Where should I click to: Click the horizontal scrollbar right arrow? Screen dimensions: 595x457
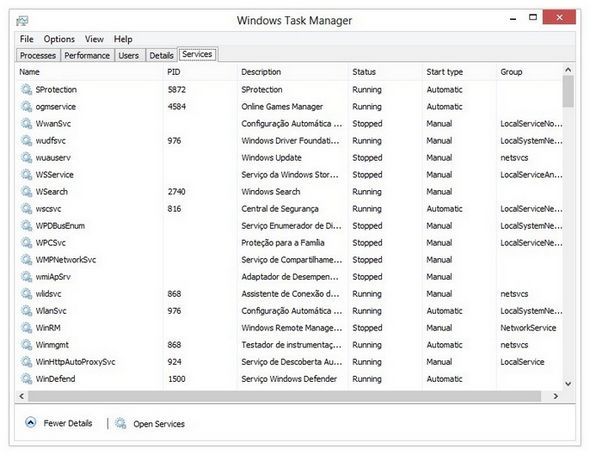[x=556, y=396]
